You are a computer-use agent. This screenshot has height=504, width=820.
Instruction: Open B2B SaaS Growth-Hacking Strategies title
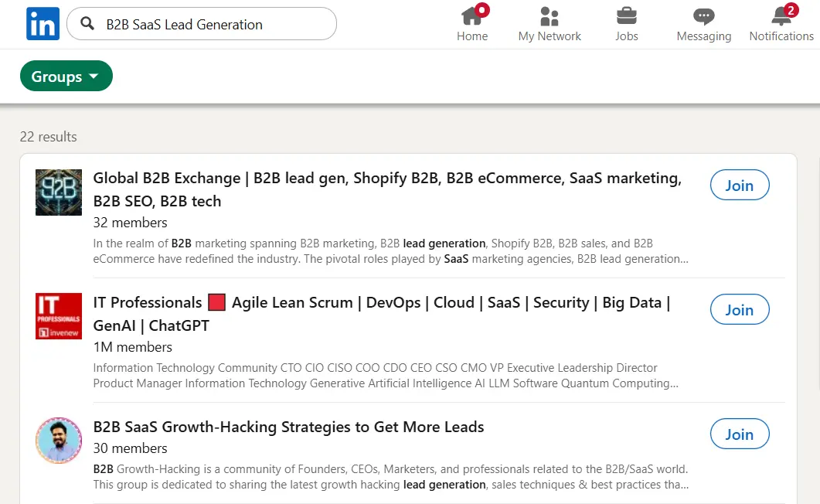tap(289, 427)
